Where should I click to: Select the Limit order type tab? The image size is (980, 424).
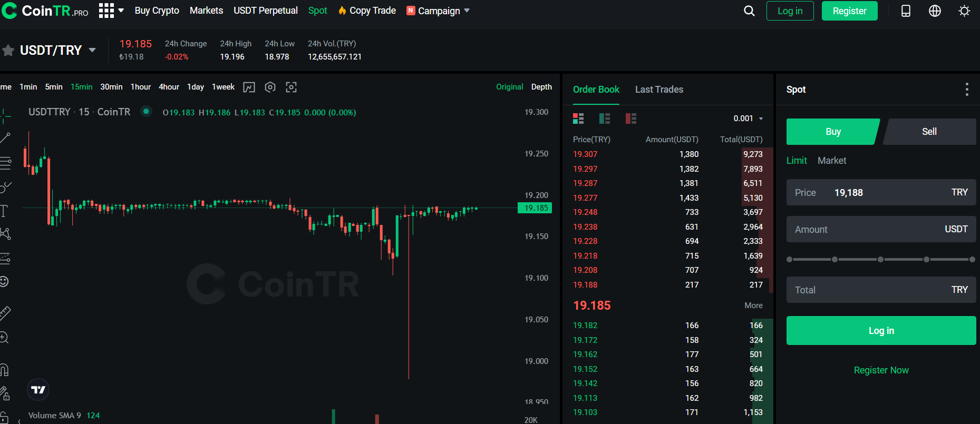point(797,161)
